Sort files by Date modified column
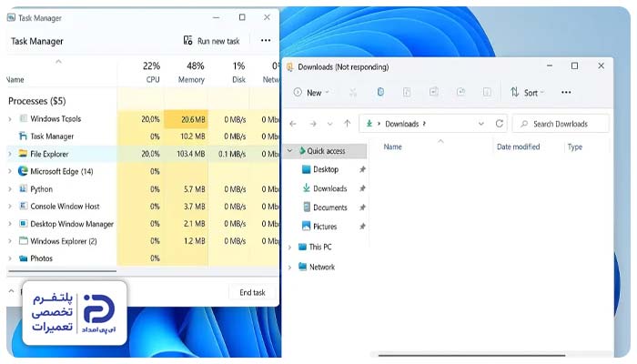 pyautogui.click(x=519, y=147)
